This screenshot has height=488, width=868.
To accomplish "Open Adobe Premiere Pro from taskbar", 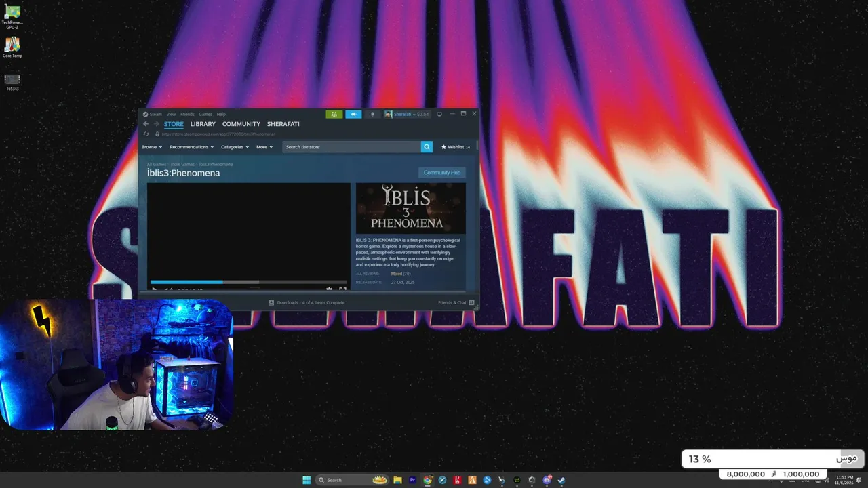I will coord(412,480).
